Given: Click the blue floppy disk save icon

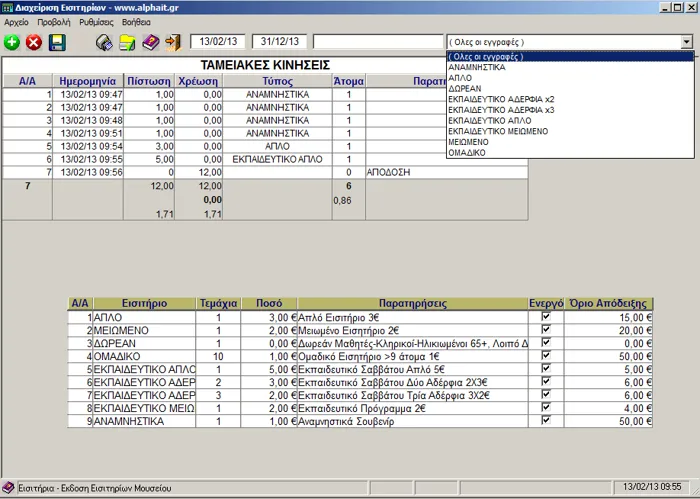Looking at the screenshot, I should tap(57, 42).
